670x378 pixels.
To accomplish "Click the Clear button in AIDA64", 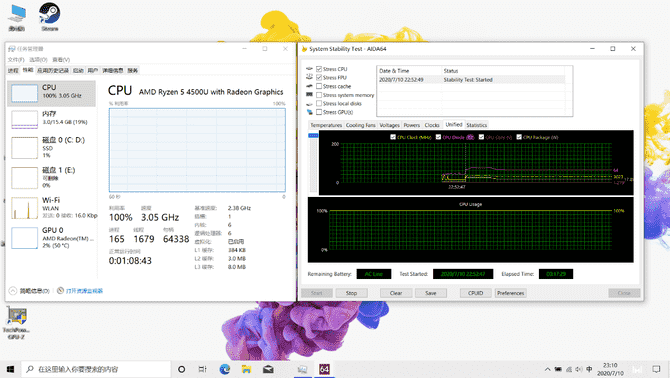I will [396, 293].
